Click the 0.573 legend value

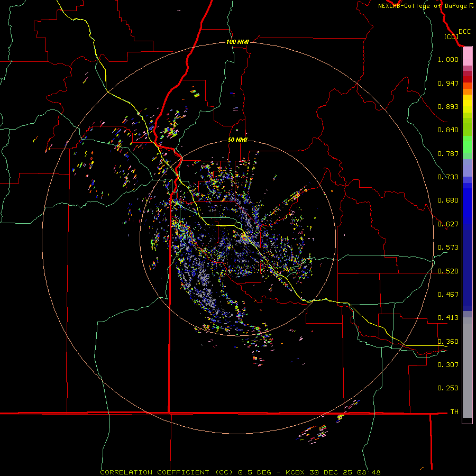(448, 248)
